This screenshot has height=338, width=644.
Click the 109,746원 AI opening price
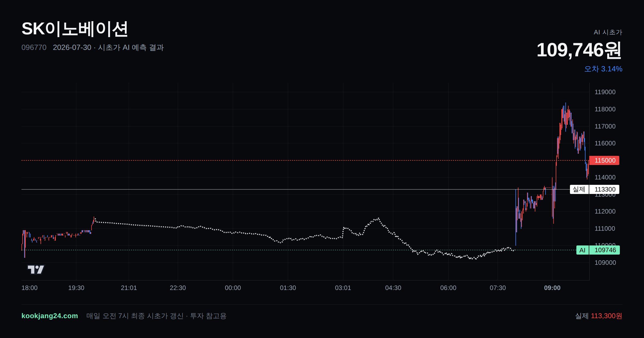click(x=579, y=50)
